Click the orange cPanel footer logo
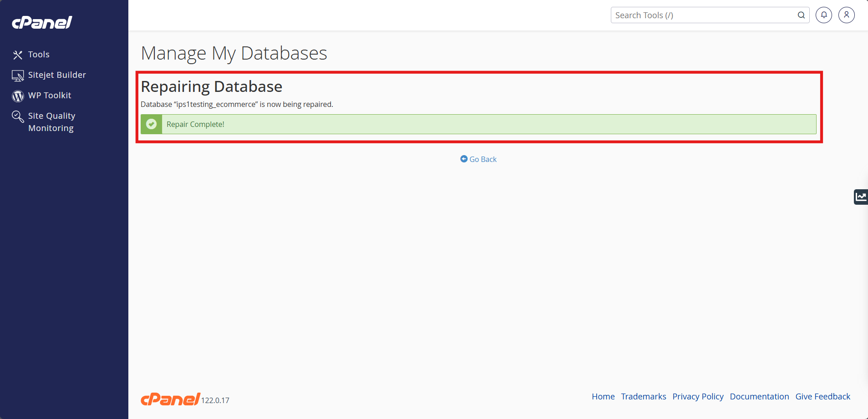 click(x=170, y=399)
